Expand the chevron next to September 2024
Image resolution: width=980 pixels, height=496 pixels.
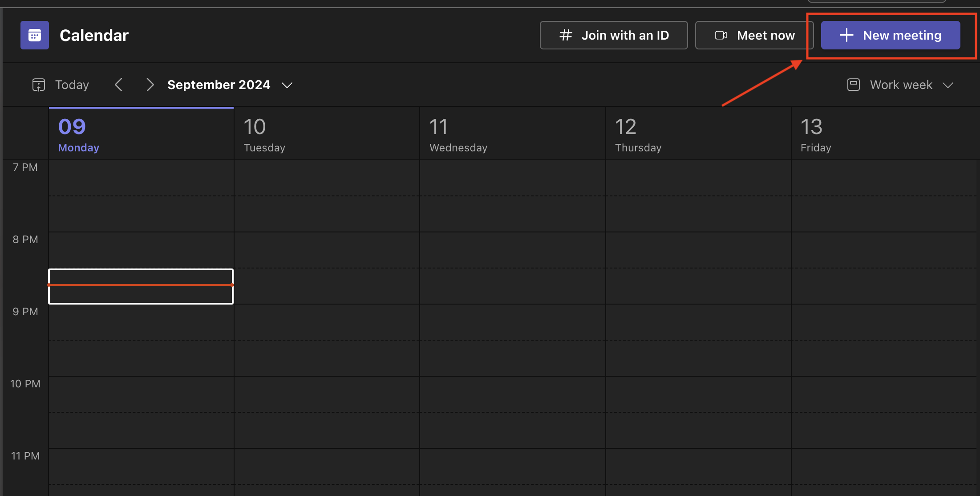click(x=287, y=85)
